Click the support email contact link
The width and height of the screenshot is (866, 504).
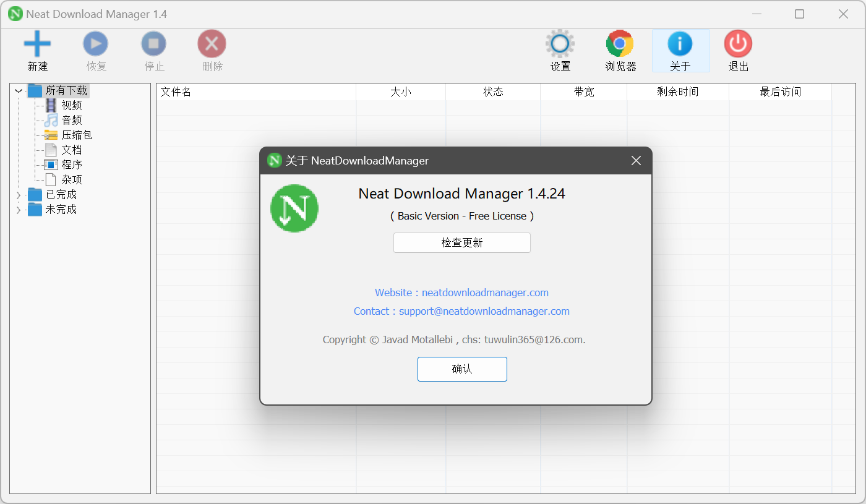[484, 311]
